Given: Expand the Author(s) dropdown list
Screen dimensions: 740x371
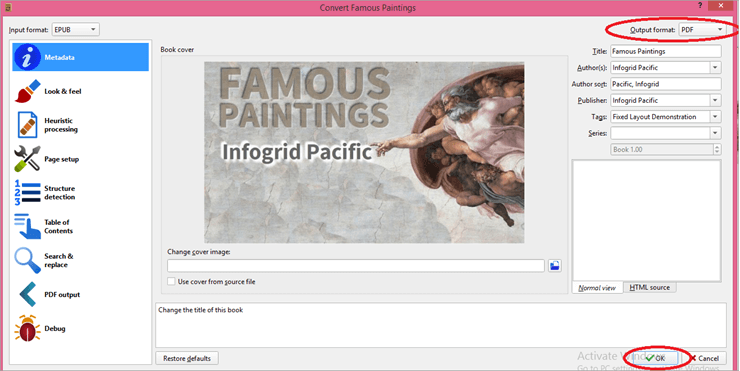Looking at the screenshot, I should coord(715,67).
